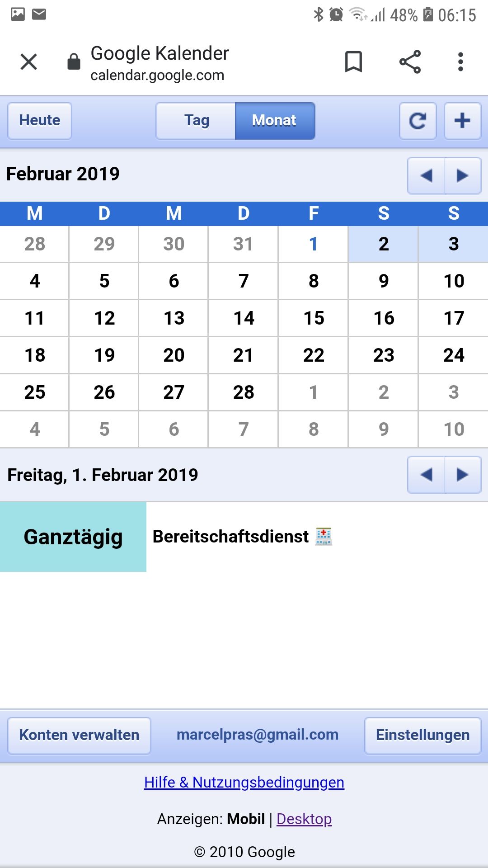Image resolution: width=488 pixels, height=868 pixels.
Task: Share the Google Kalender page
Action: (410, 61)
